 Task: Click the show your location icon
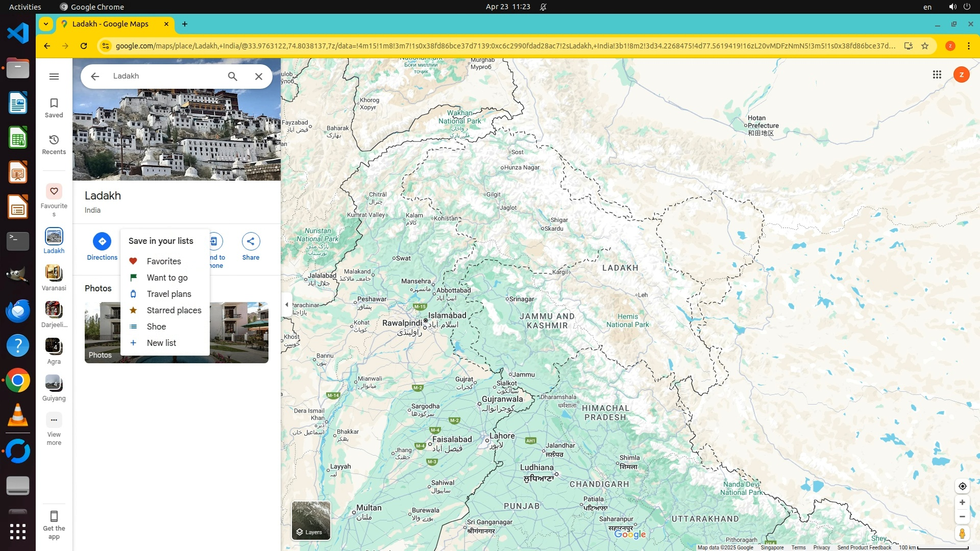point(962,486)
